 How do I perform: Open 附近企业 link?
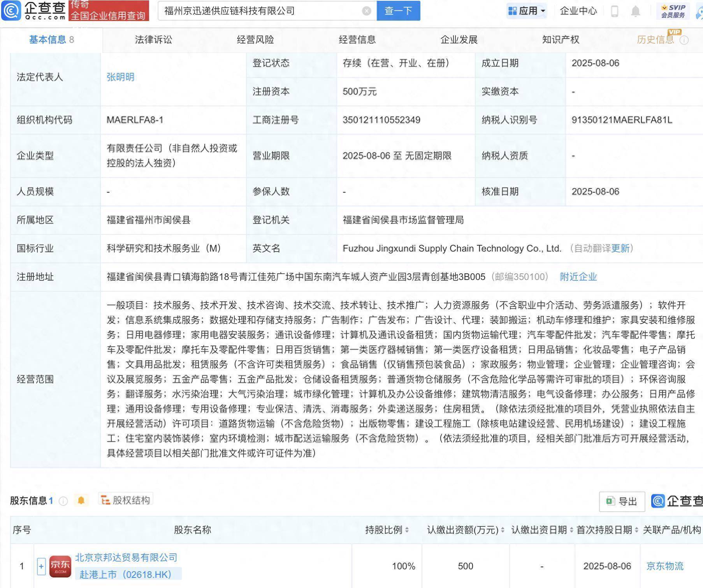[578, 277]
